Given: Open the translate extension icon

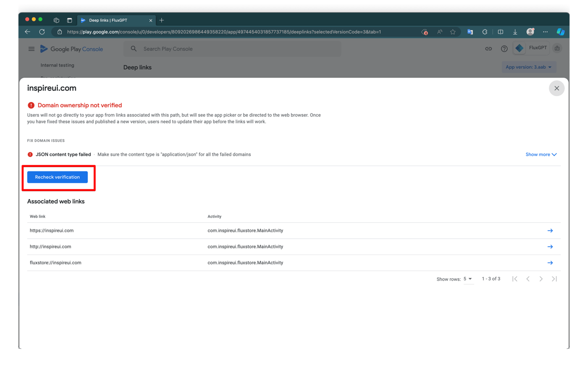Looking at the screenshot, I should point(470,32).
